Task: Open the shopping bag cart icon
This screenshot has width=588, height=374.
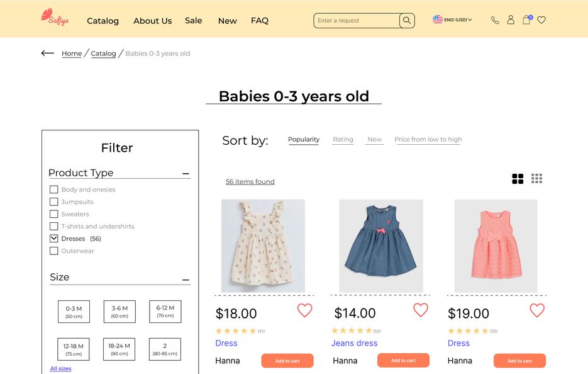Action: (x=527, y=20)
